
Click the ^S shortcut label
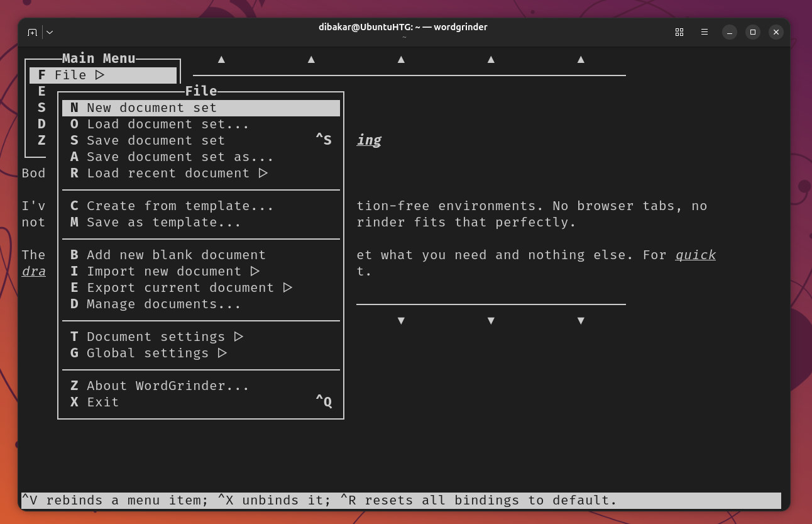[x=324, y=140]
